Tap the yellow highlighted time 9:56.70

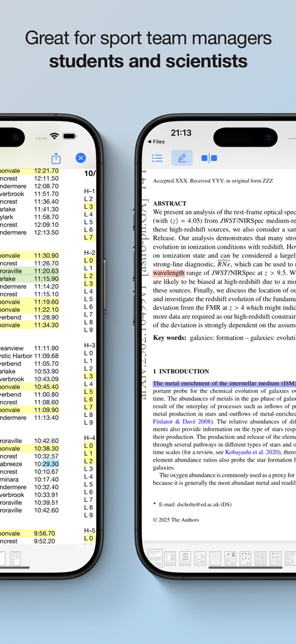[x=45, y=533]
